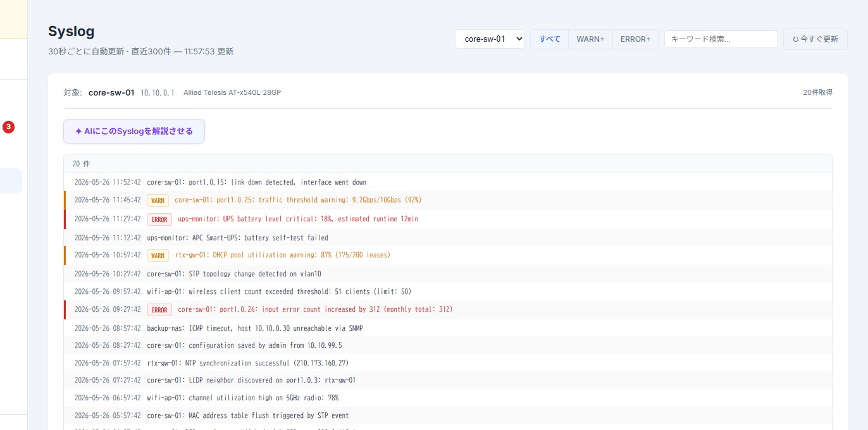Select the ICMP timeout backup-nas row
The image size is (868, 430).
[448, 328]
